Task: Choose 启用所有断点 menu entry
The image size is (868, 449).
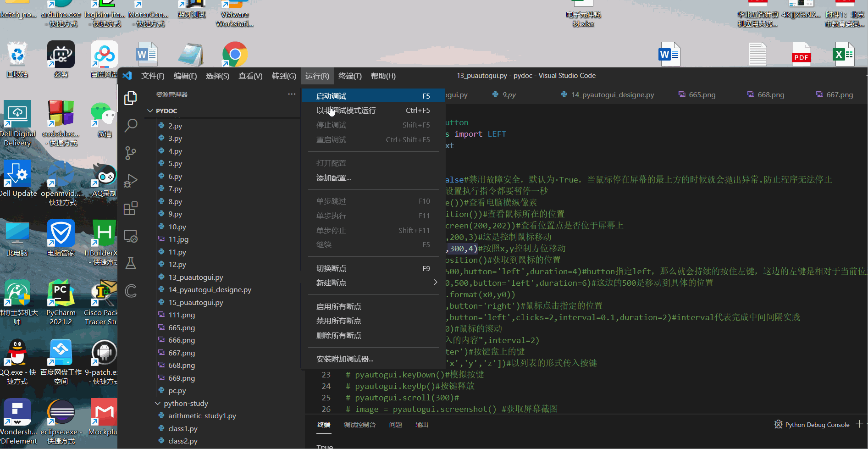Action: tap(373, 306)
